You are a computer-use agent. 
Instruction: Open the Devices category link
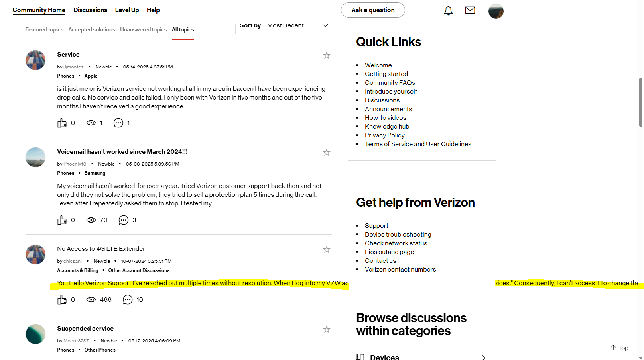point(384,357)
